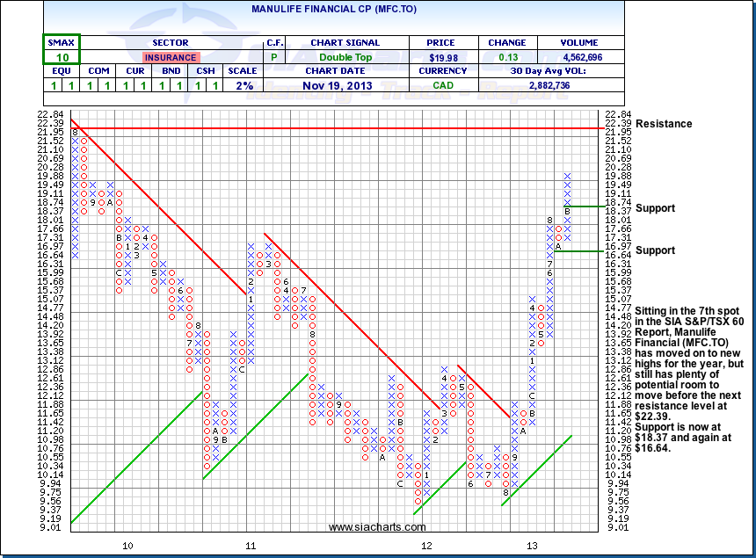Image resolution: width=756 pixels, height=558 pixels.
Task: Click the C.F. value P
Action: click(274, 57)
